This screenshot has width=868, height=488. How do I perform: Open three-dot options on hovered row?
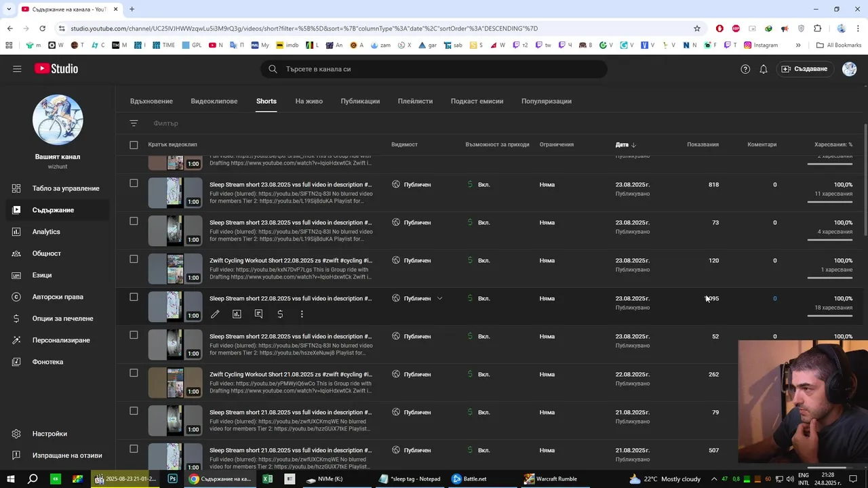[302, 314]
